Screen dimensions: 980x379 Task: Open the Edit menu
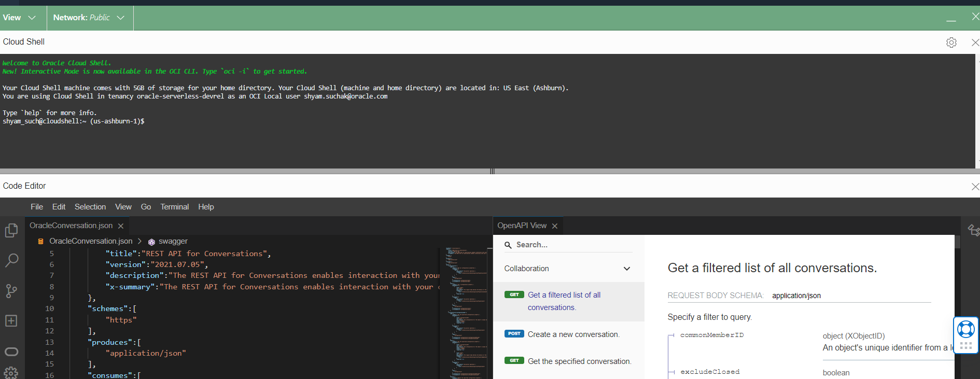click(59, 207)
